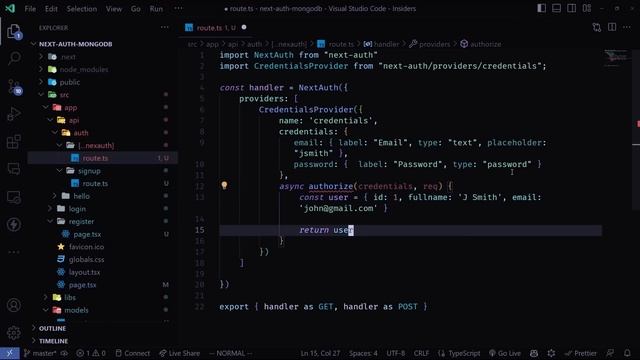Click Prettier in status bar
This screenshot has height=360, width=640.
click(580, 353)
